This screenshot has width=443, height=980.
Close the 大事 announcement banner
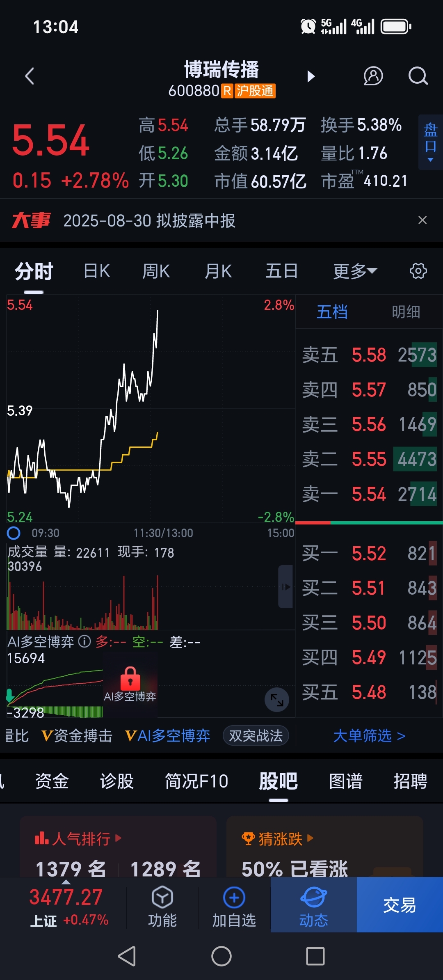[422, 220]
